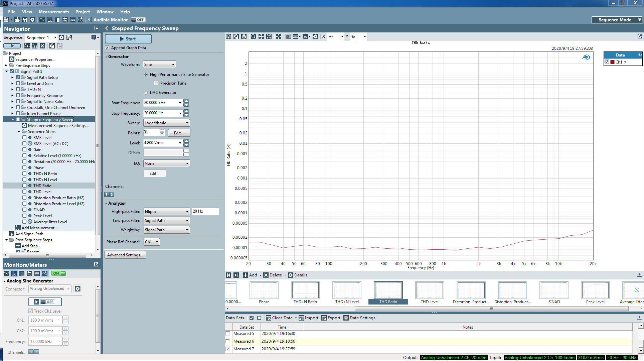The width and height of the screenshot is (644, 361).
Task: Open Sweep type dropdown
Action: pyautogui.click(x=167, y=123)
